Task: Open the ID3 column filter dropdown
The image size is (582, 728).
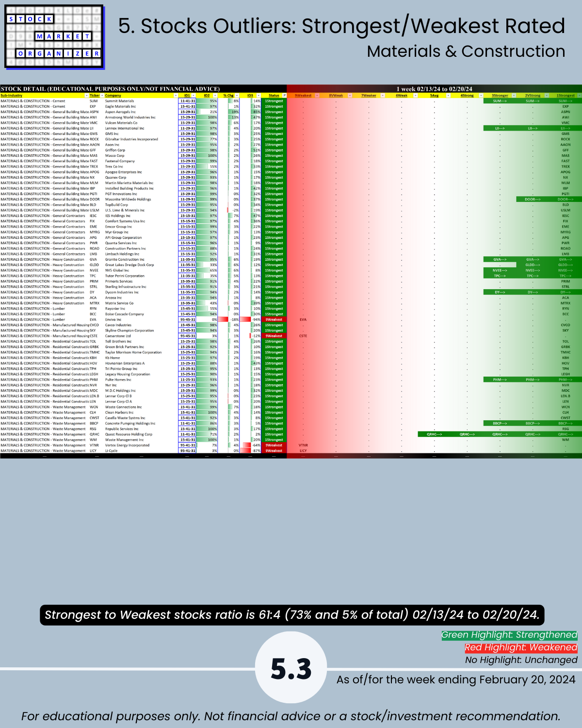Action: click(x=259, y=96)
